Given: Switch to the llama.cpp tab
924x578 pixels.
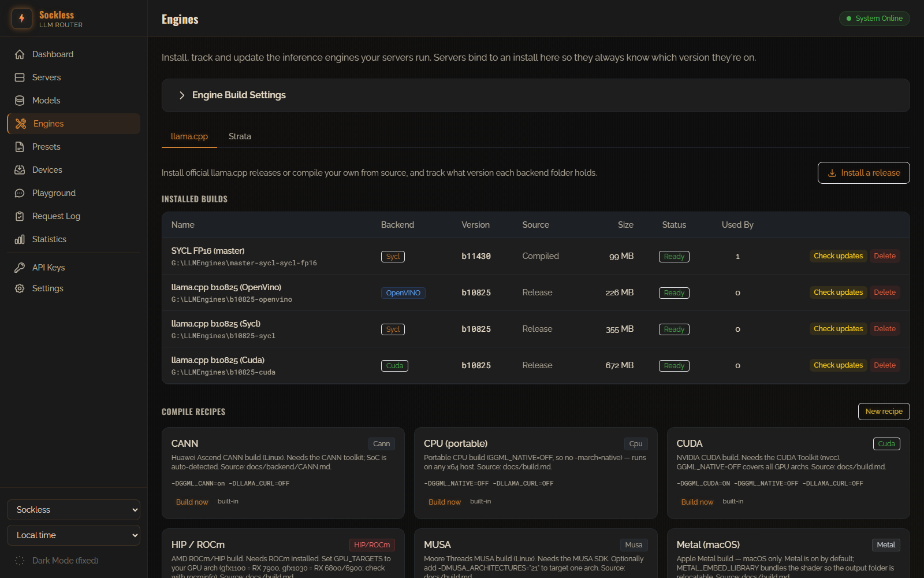Looking at the screenshot, I should (189, 136).
